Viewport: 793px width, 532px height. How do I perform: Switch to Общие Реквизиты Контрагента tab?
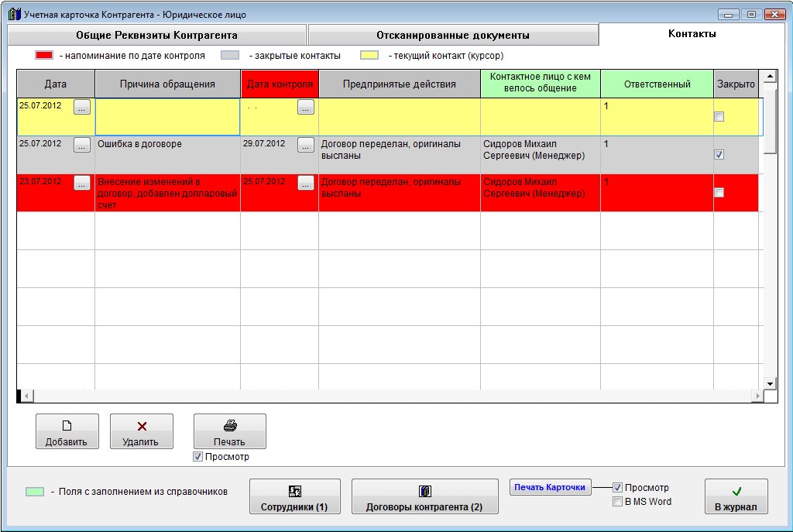pos(156,35)
